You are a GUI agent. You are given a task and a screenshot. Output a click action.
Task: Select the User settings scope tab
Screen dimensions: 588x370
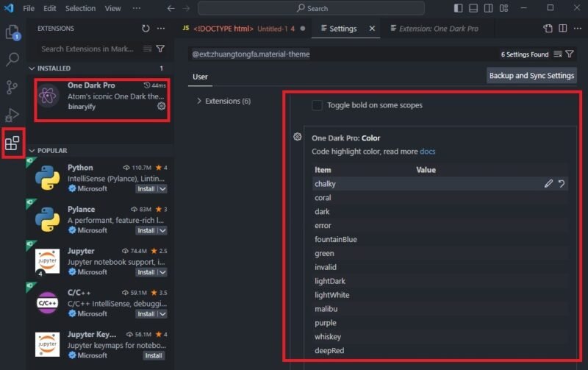pyautogui.click(x=200, y=77)
